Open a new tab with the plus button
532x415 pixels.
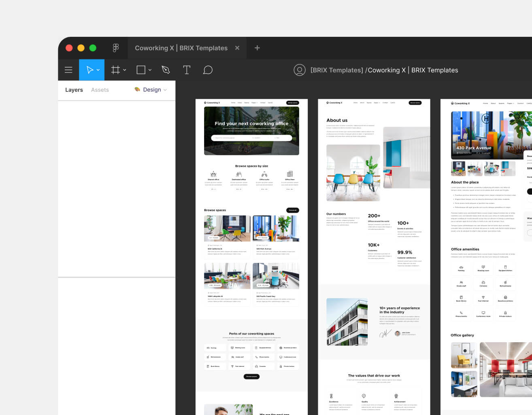(257, 48)
